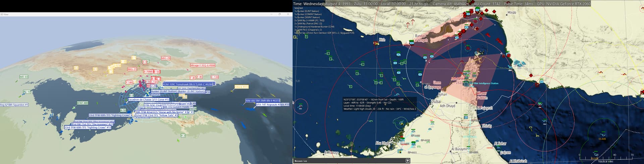Select the MiG-29 unit label

166,58
